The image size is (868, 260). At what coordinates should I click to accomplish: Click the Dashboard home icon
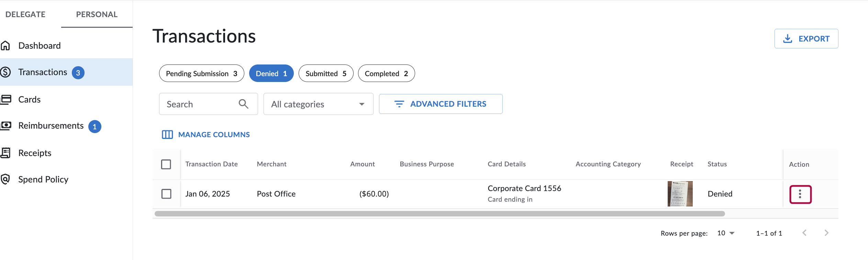[5, 46]
